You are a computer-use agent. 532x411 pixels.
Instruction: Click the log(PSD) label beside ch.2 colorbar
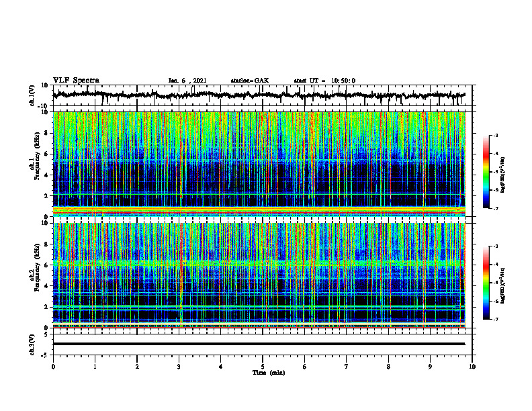503,285
